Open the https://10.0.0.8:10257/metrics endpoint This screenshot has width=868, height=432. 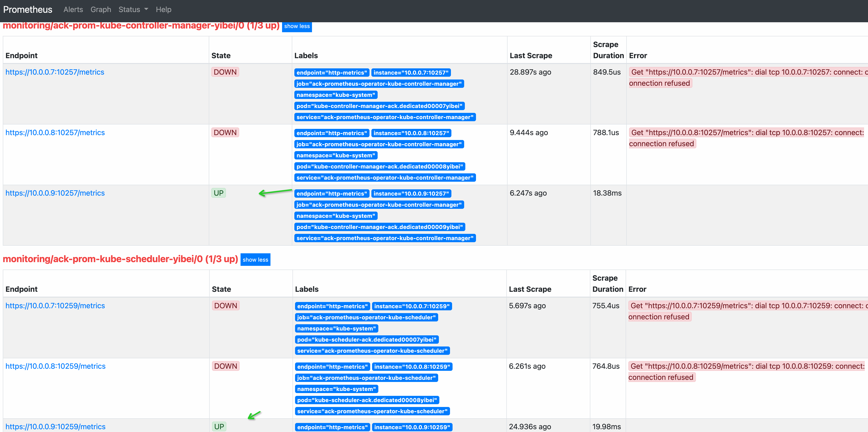tap(55, 133)
